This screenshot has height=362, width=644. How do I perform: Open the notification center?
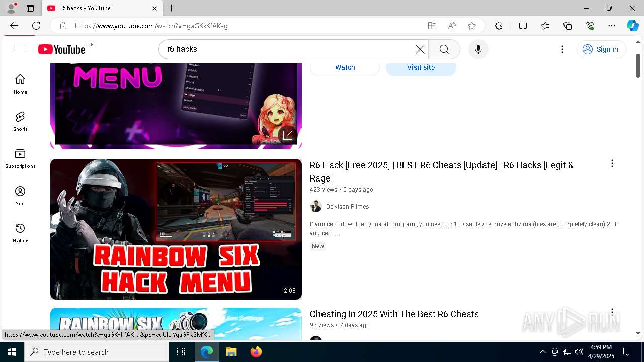tap(627, 352)
